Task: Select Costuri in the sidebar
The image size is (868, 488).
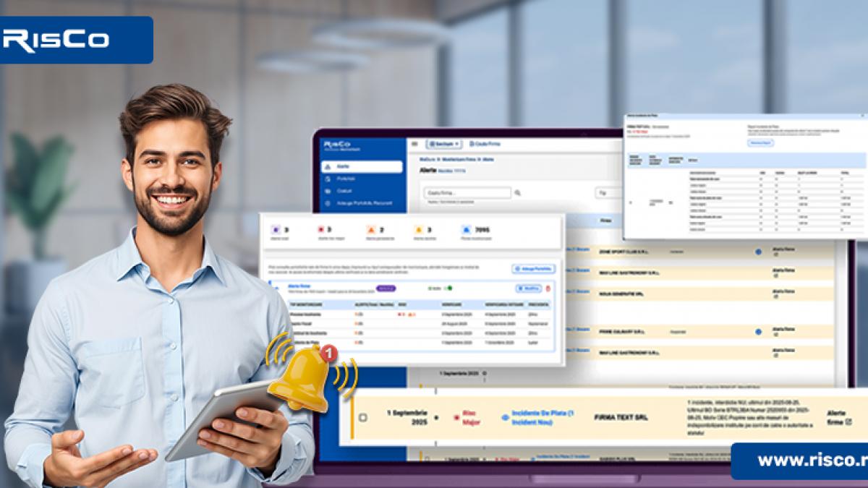Action: point(362,191)
